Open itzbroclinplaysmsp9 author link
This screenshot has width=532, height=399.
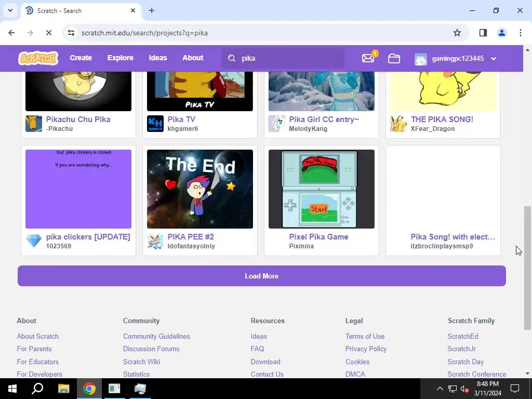[442, 246]
